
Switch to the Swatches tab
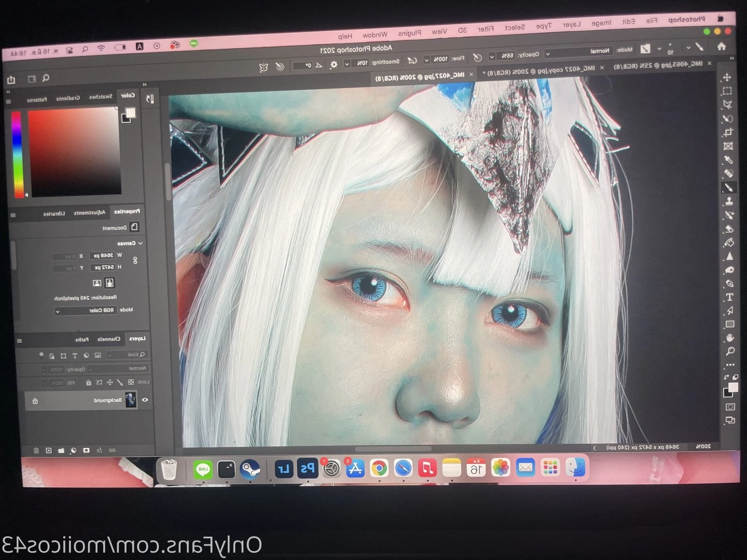(101, 97)
